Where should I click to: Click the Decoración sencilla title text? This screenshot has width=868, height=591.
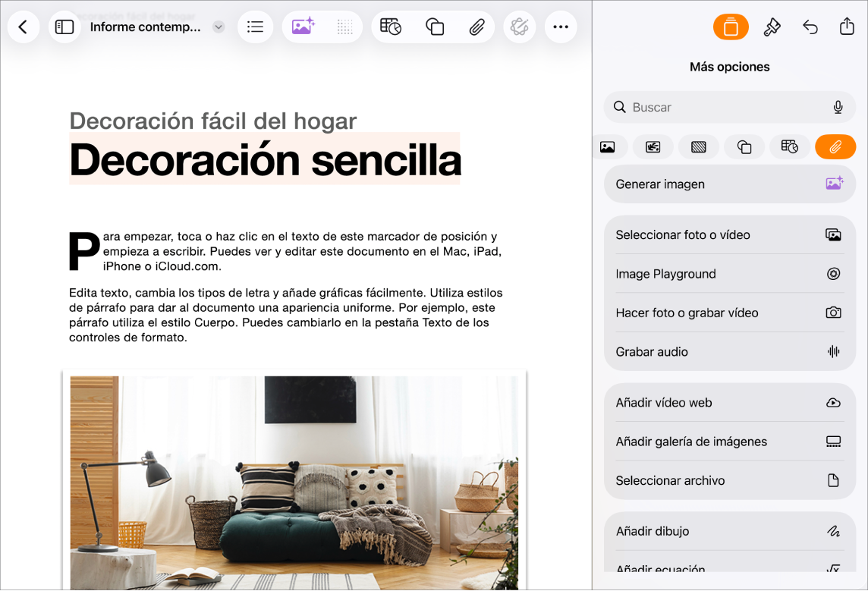coord(265,160)
